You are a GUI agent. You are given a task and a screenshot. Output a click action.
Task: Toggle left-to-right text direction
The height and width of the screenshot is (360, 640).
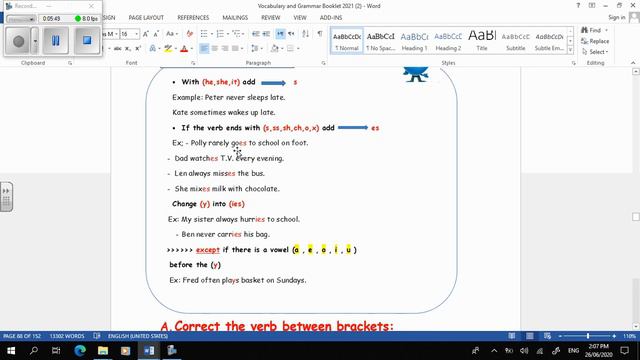coord(280,34)
